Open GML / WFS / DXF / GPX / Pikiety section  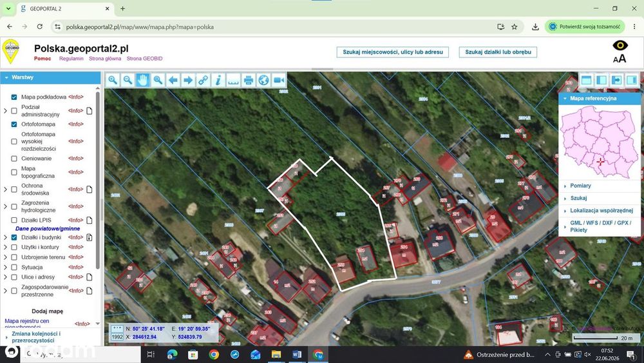point(600,226)
